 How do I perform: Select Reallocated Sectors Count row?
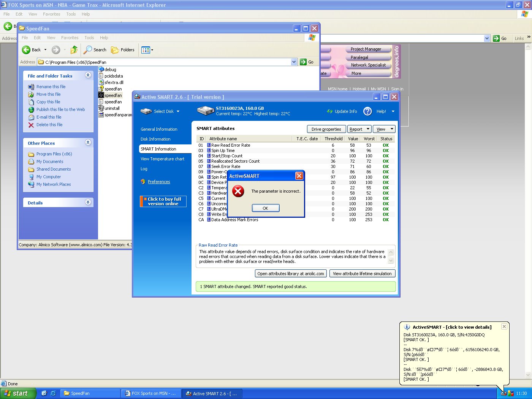click(x=295, y=161)
